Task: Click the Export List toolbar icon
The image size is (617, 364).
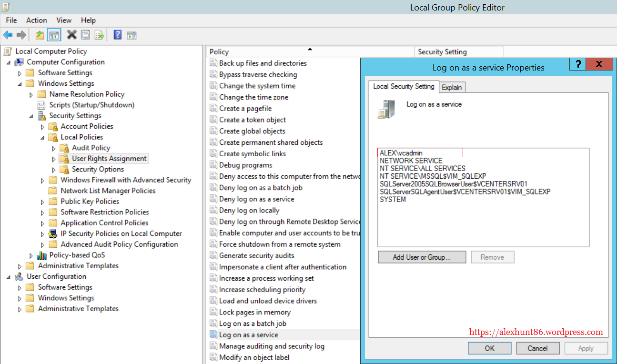Action: (99, 35)
